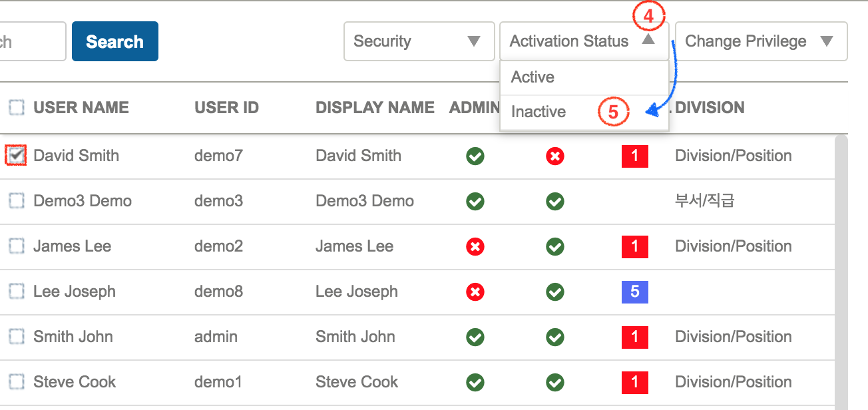Click the red deactivation icon for David Smith
Screen dimensions: 868x410
coord(554,156)
